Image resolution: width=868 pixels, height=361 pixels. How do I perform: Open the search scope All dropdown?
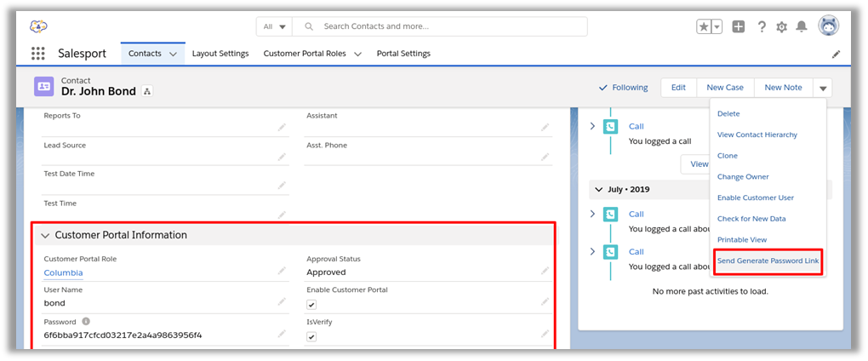tap(274, 26)
